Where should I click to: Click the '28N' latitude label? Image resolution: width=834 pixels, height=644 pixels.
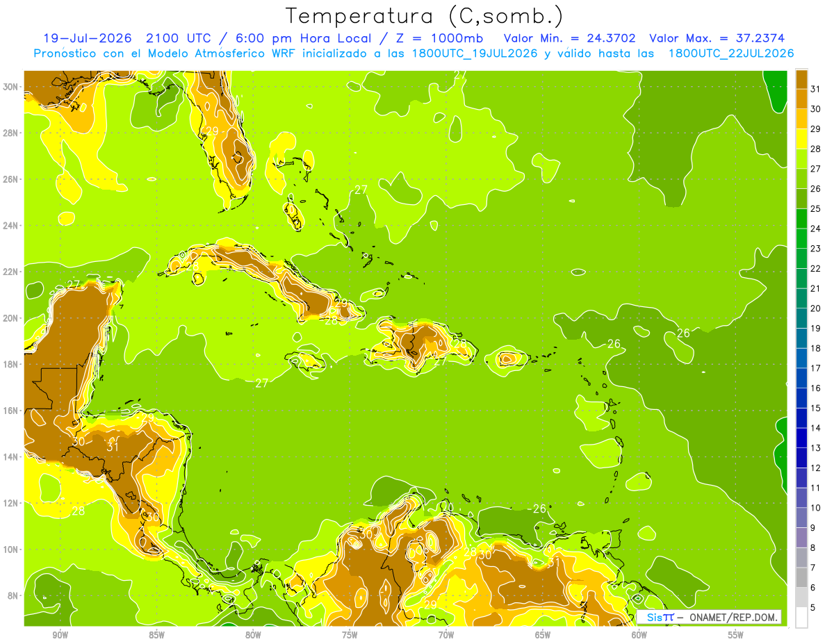click(12, 133)
